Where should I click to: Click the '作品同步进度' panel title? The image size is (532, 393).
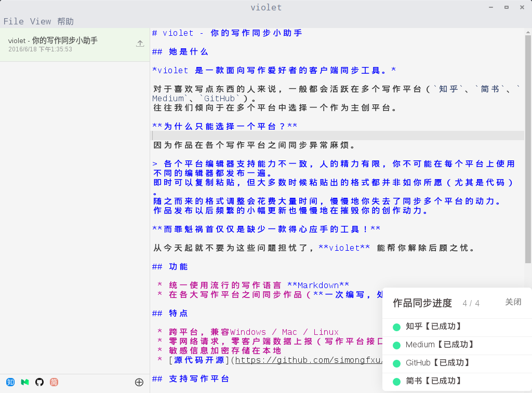click(x=422, y=303)
